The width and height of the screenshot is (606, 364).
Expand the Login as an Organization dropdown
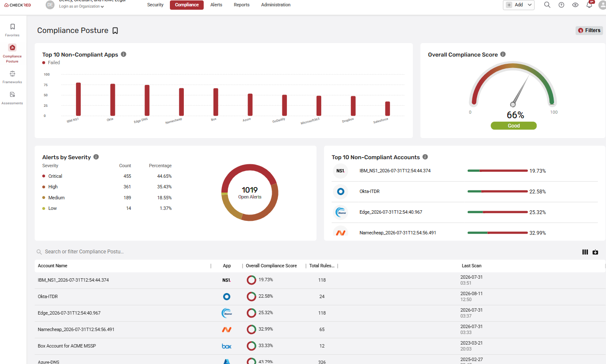pyautogui.click(x=82, y=6)
